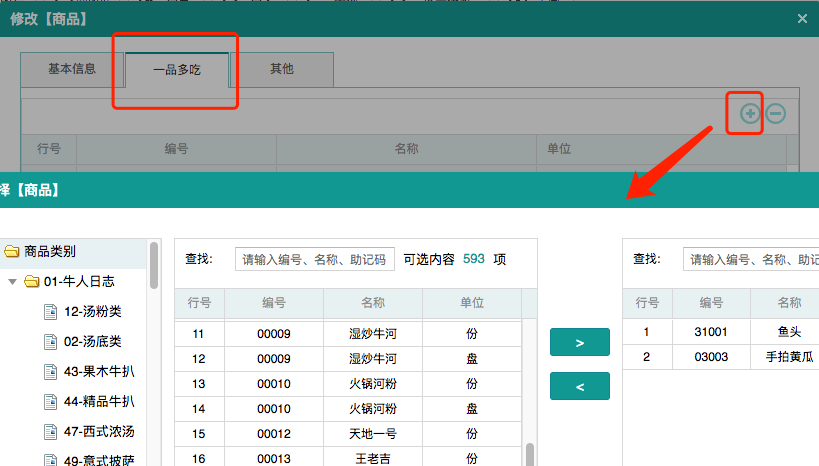The width and height of the screenshot is (819, 466).
Task: Select the 天地一号 product row
Action: [x=372, y=433]
